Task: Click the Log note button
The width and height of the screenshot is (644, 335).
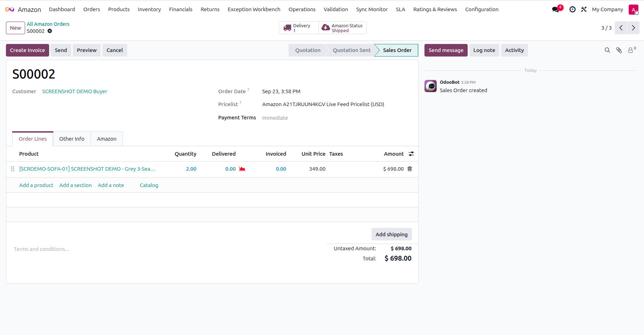Action: (484, 50)
